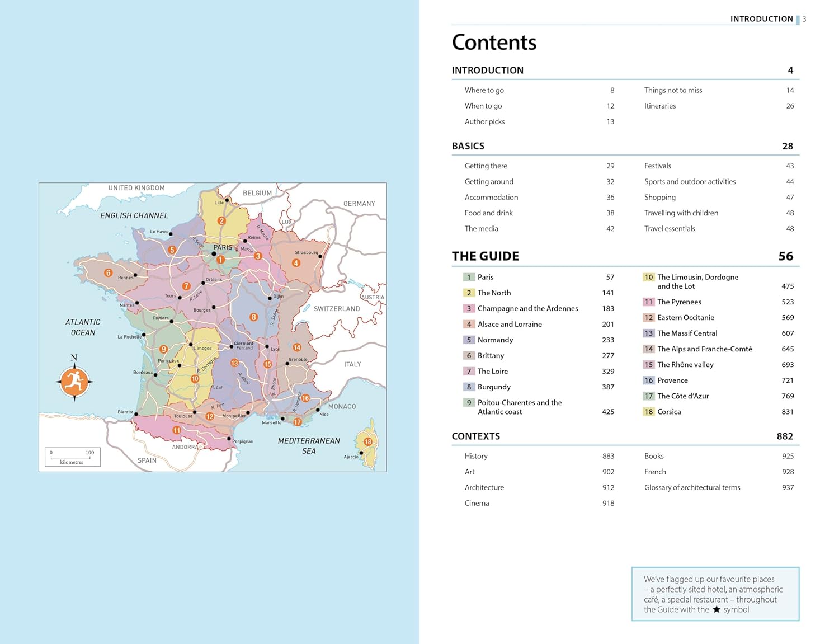This screenshot has height=644, width=839.
Task: Open the CONTEXTS section heading
Action: click(x=476, y=436)
